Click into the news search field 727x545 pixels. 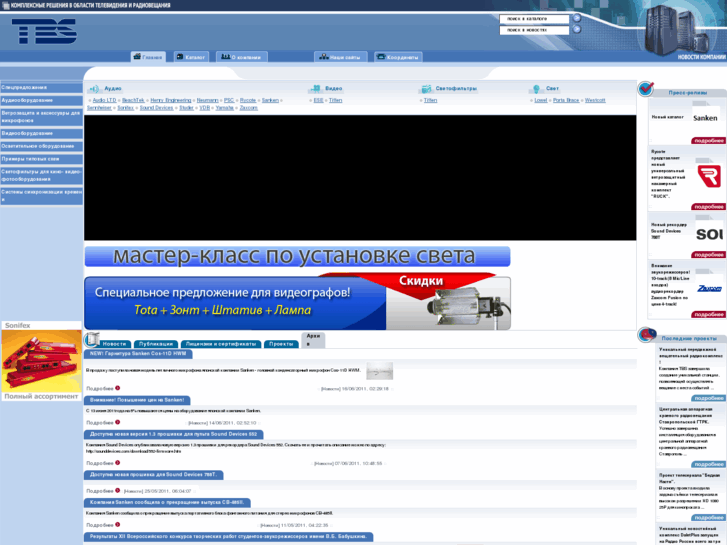(x=534, y=30)
